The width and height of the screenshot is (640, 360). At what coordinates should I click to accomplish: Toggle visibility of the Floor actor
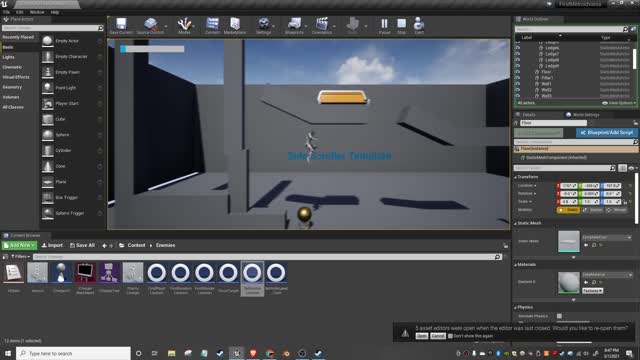(518, 72)
